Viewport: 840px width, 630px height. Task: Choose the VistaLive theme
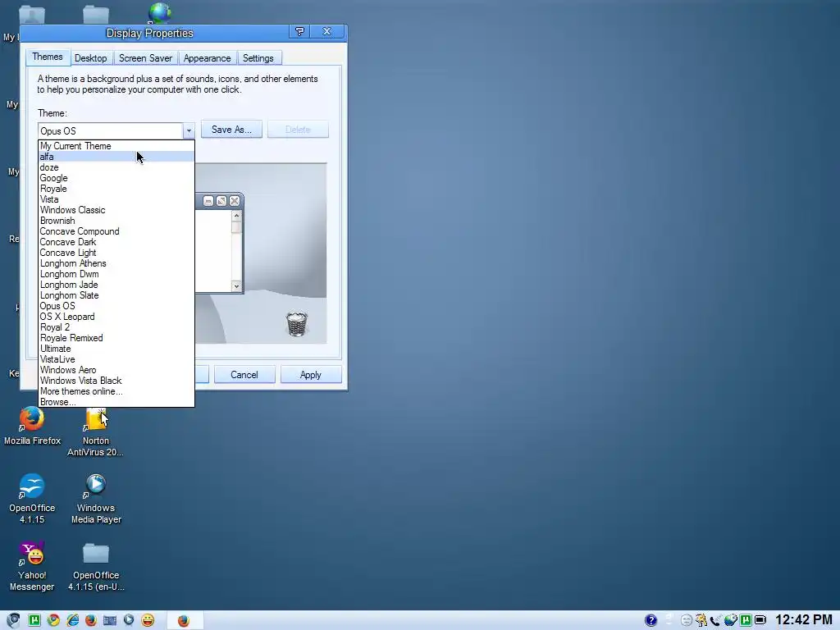(116, 359)
